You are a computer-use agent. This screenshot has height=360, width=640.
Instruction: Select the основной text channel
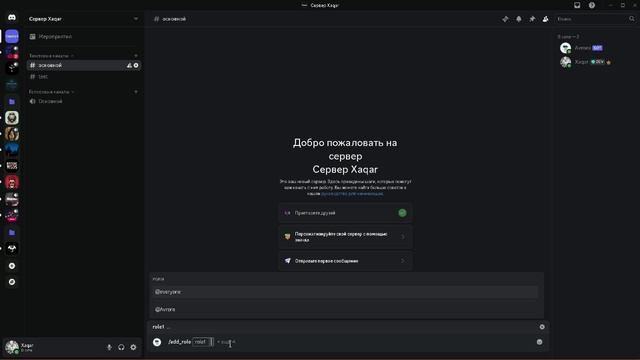(84, 65)
